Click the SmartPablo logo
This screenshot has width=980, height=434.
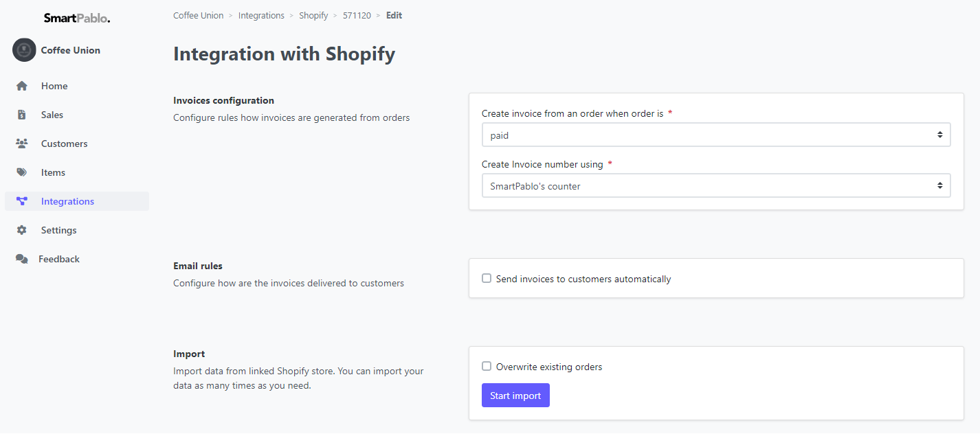[x=77, y=18]
